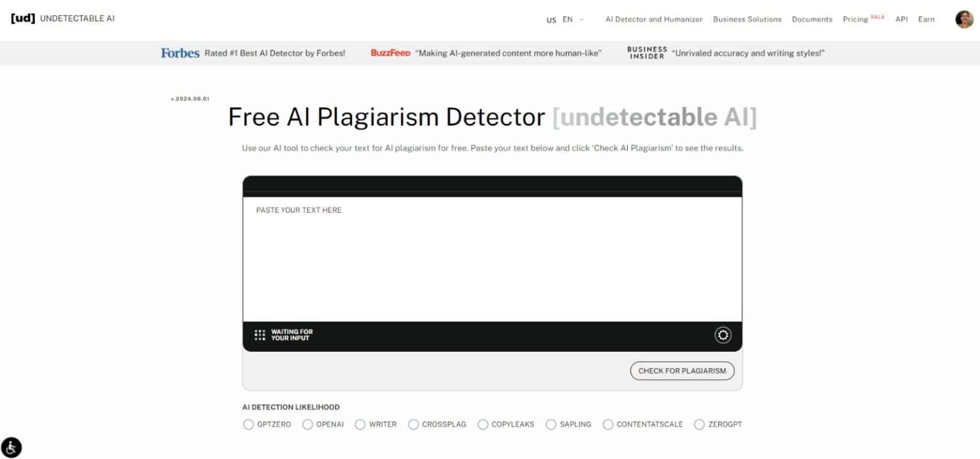Click the Check for Plagiarism button
Viewport: 980px width, 459px height.
682,371
